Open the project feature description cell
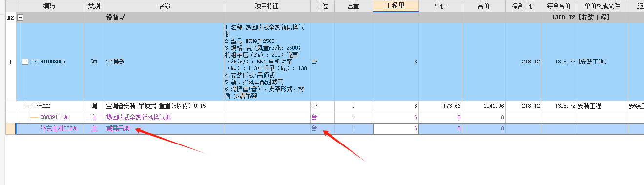 [x=267, y=62]
